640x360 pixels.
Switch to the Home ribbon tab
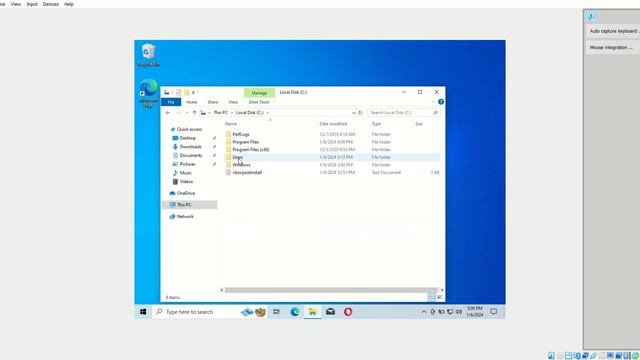(191, 102)
